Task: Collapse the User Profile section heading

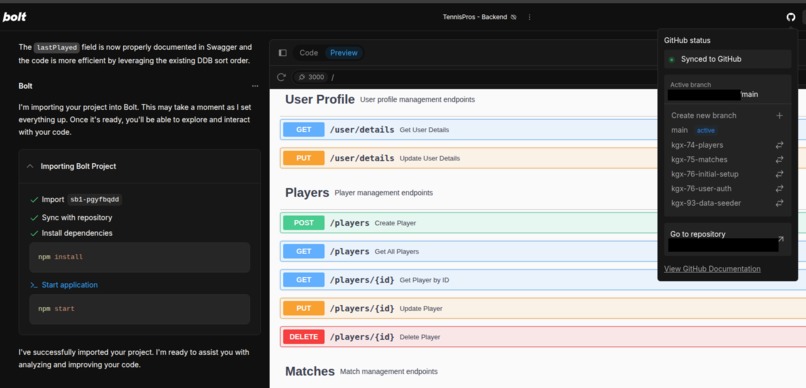Action: (320, 99)
